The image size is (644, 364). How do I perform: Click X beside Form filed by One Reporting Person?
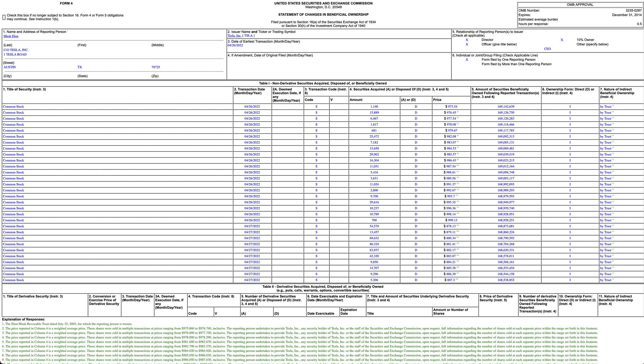(x=467, y=60)
